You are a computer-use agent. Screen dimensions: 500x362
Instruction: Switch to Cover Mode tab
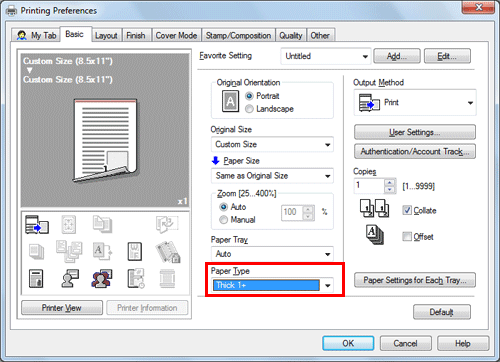pos(176,35)
